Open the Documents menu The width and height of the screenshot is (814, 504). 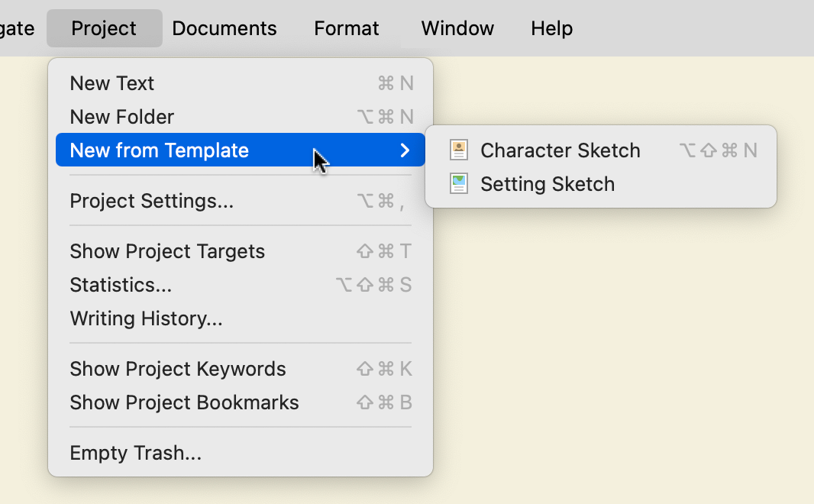coord(224,29)
